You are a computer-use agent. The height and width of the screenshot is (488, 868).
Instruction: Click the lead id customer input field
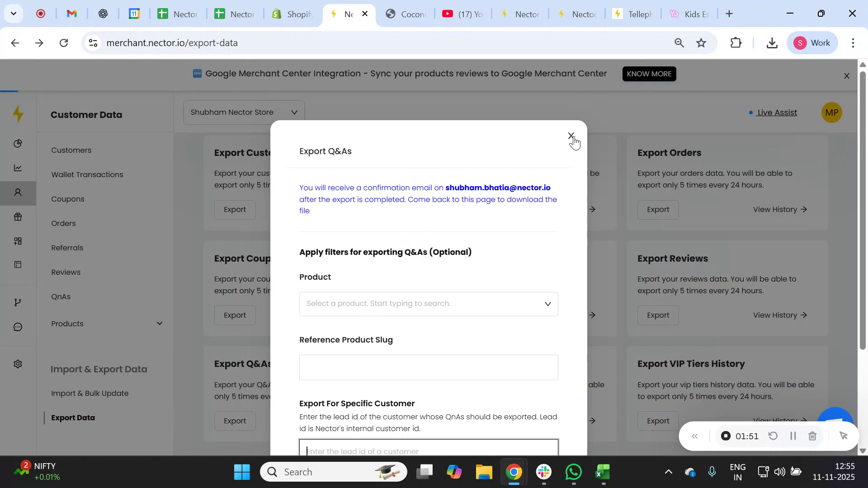(x=428, y=450)
